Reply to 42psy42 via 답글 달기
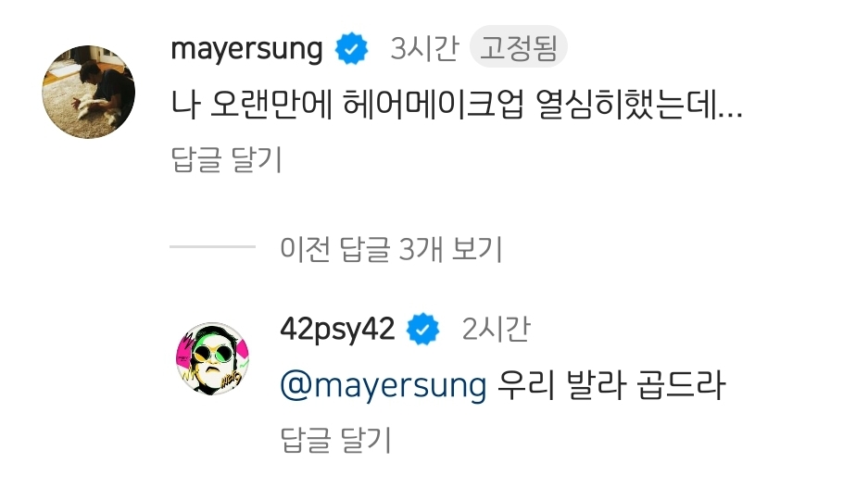The width and height of the screenshot is (868, 500). point(336,440)
